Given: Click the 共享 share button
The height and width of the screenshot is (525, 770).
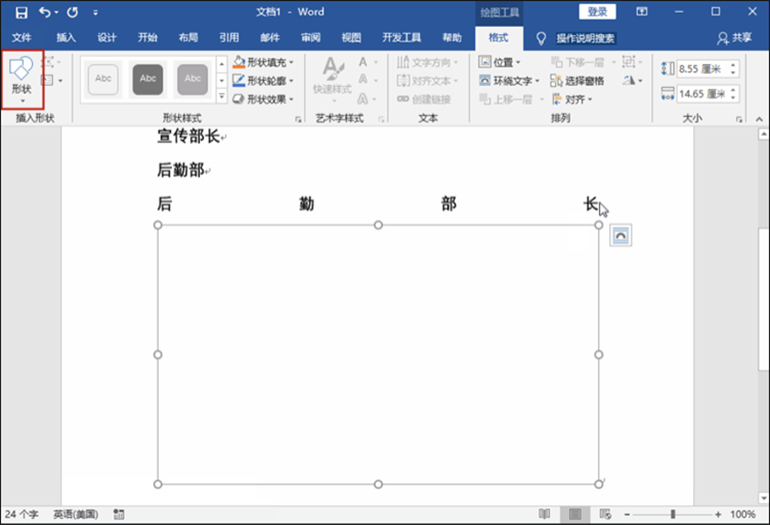Looking at the screenshot, I should [735, 38].
